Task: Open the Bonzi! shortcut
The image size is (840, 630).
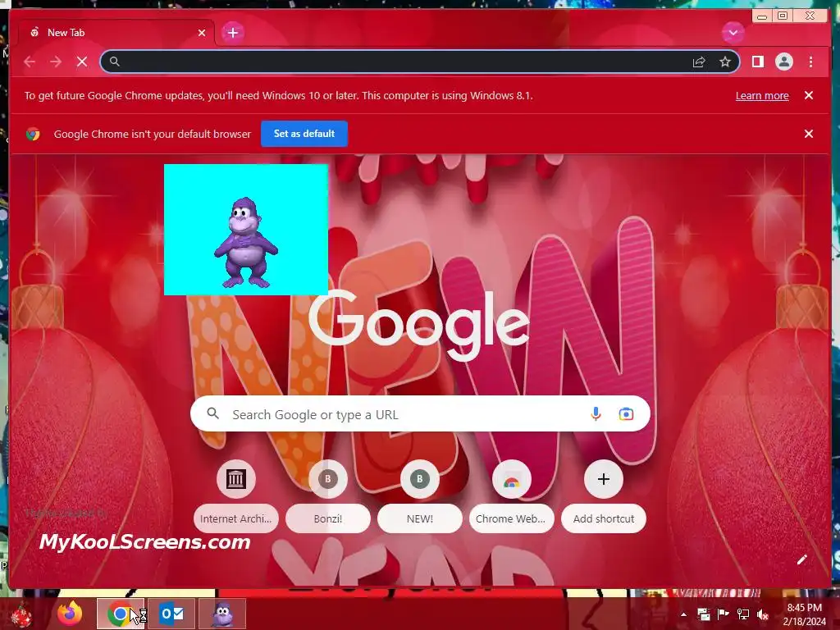Action: (x=328, y=496)
